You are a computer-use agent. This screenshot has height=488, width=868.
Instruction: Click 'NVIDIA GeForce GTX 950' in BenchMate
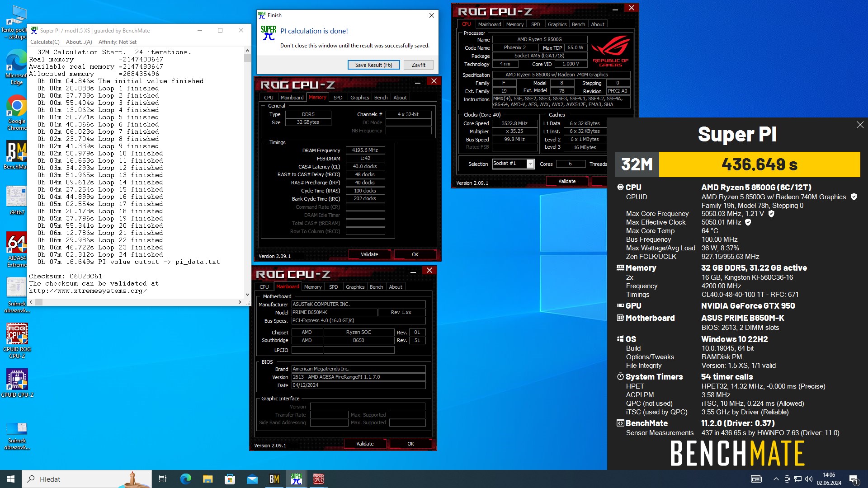[x=748, y=306]
